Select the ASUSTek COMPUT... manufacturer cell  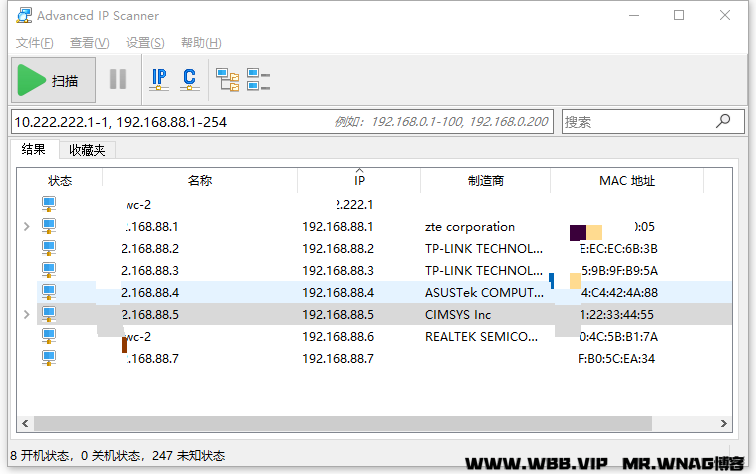[x=484, y=293]
